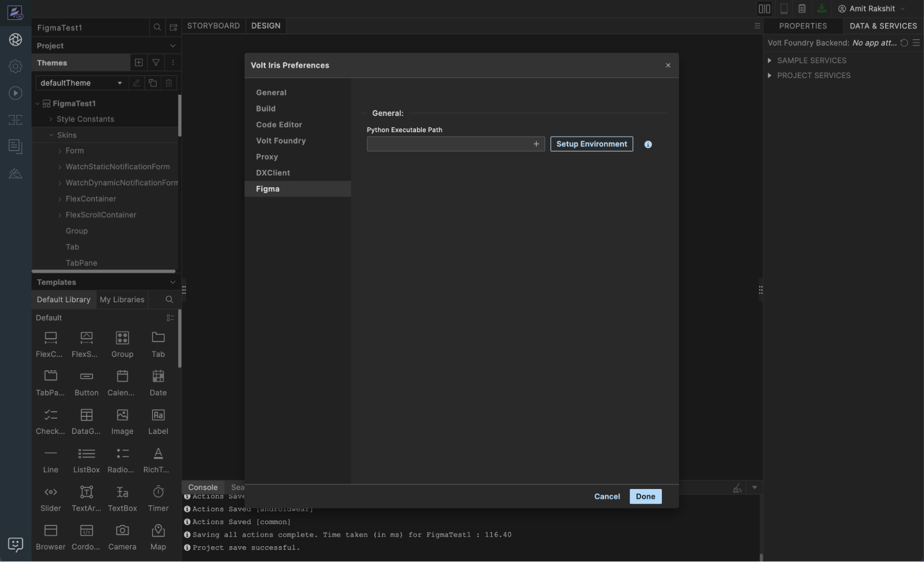Click the Setup Environment button
The image size is (924, 562).
(591, 144)
